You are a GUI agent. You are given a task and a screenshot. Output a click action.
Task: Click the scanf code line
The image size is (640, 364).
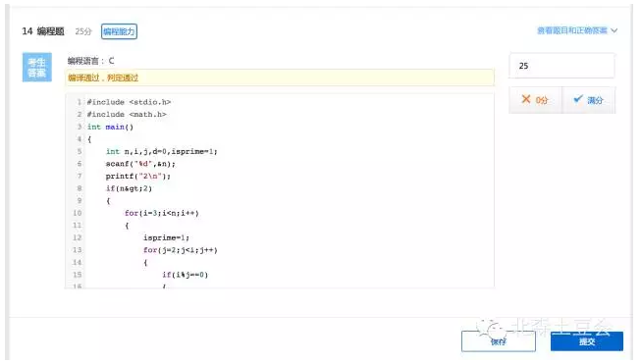click(140, 164)
